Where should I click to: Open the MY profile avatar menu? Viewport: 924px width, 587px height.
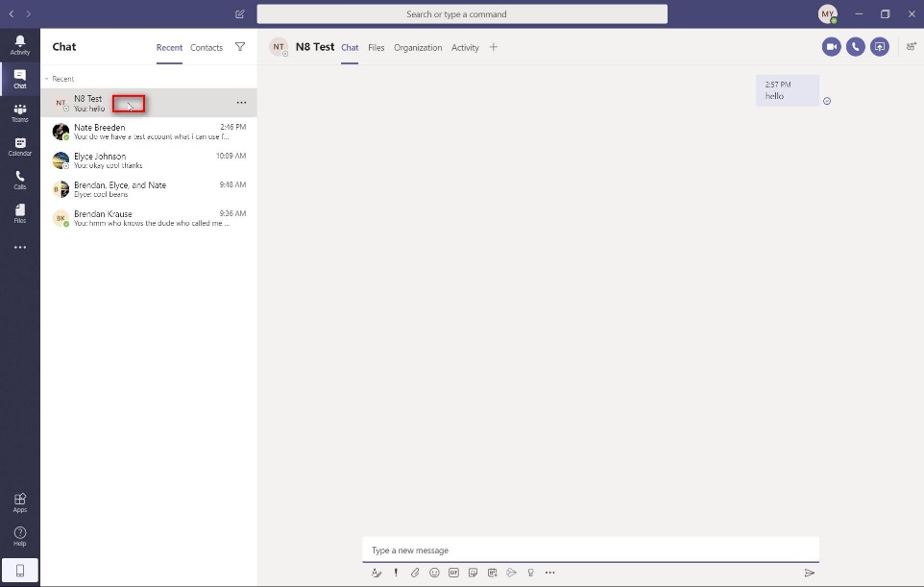[827, 13]
